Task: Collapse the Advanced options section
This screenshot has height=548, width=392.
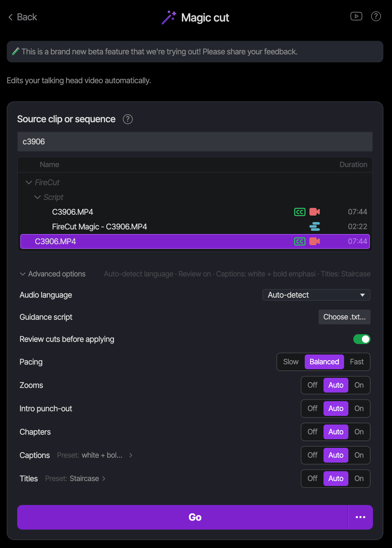Action: [x=53, y=274]
